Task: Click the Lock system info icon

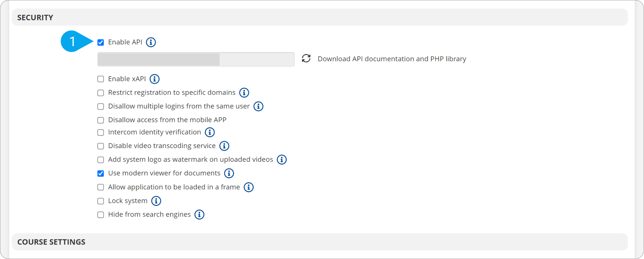Action: pyautogui.click(x=156, y=201)
